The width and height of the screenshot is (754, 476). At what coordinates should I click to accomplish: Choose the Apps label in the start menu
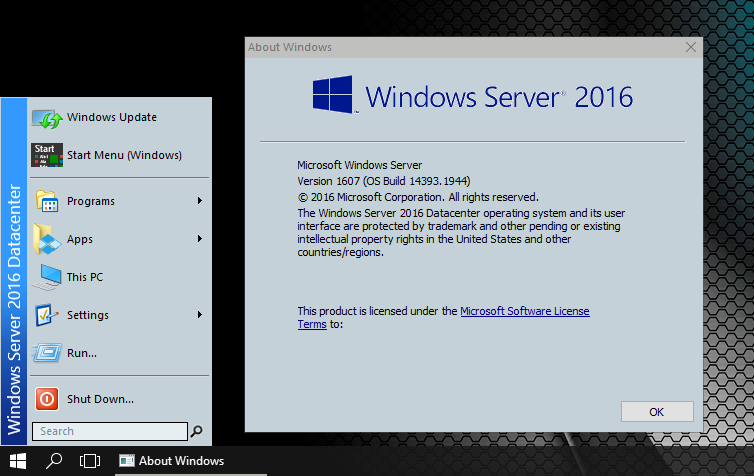(80, 239)
